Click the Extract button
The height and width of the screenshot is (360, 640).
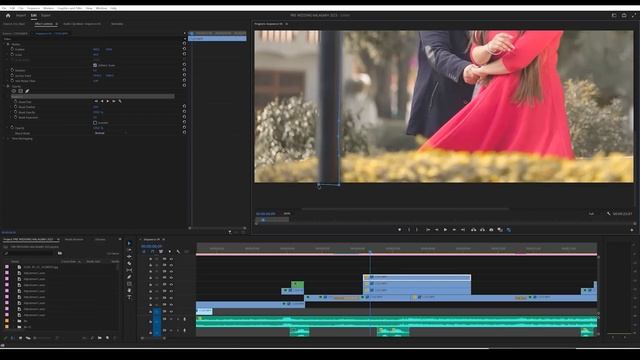pyautogui.click(x=482, y=230)
